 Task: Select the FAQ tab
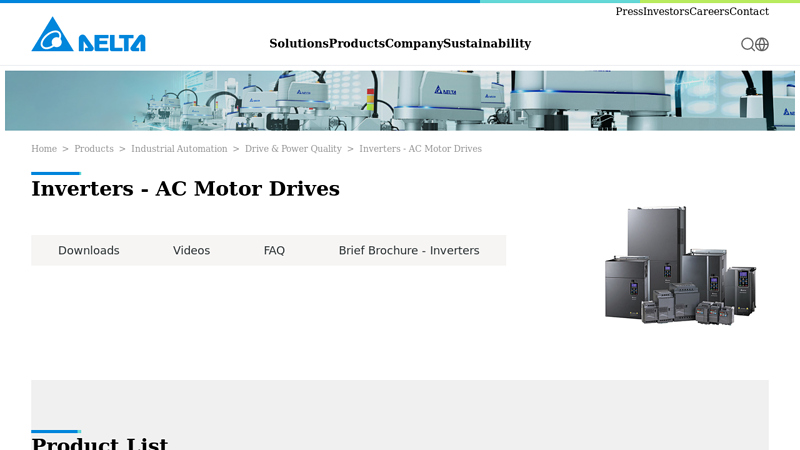click(x=274, y=251)
